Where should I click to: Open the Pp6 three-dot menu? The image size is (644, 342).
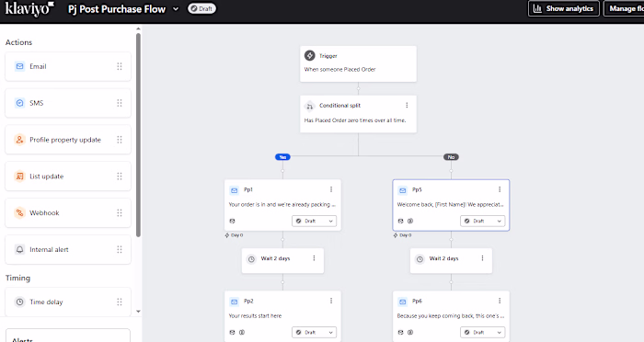(x=500, y=301)
